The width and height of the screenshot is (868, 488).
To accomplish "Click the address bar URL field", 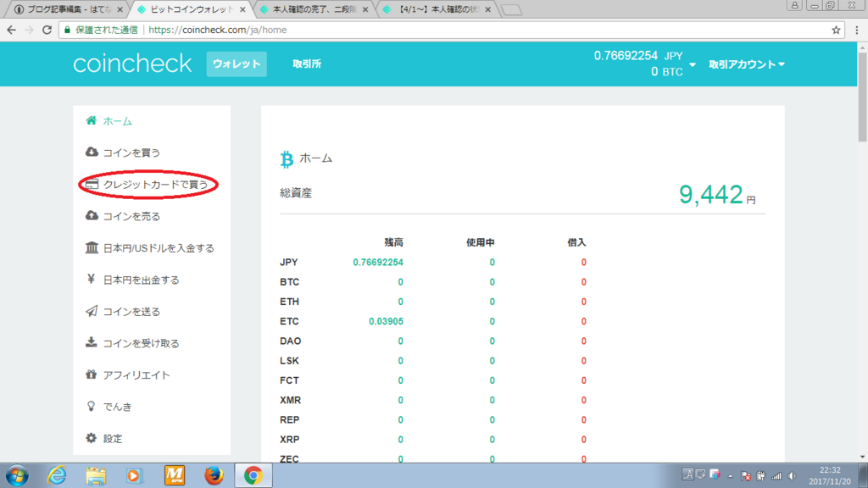I will (x=451, y=30).
